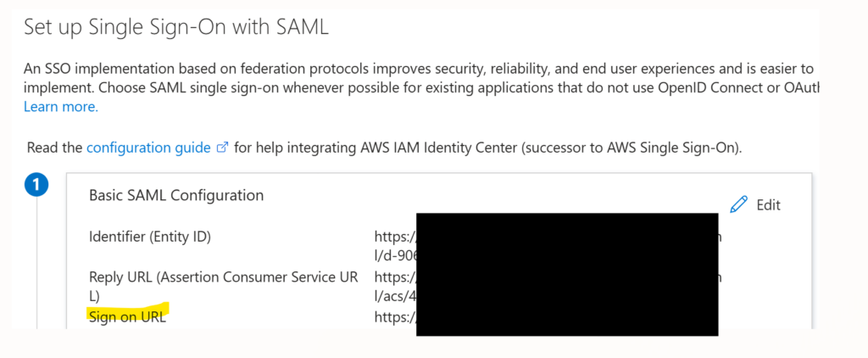Screen dimensions: 868x358
Task: Click the black redaction box over URLs
Action: pos(567,274)
